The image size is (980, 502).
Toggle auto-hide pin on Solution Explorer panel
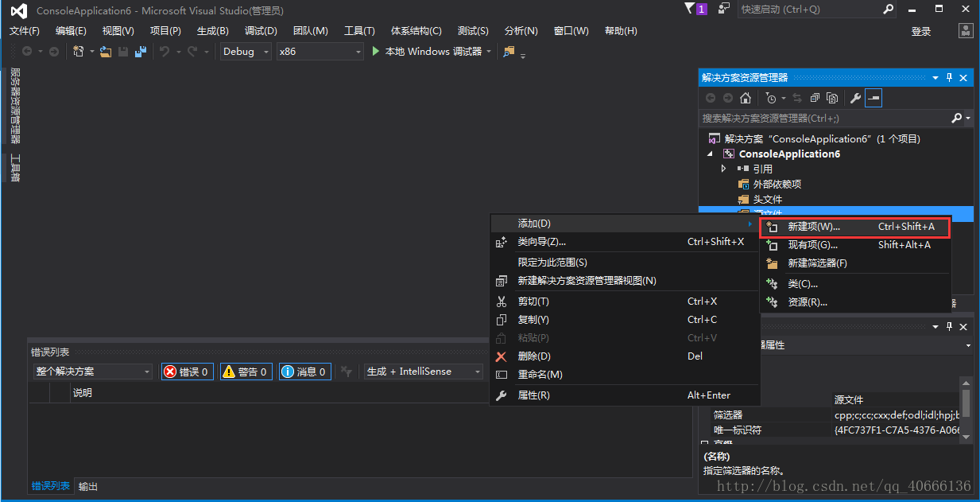point(949,78)
